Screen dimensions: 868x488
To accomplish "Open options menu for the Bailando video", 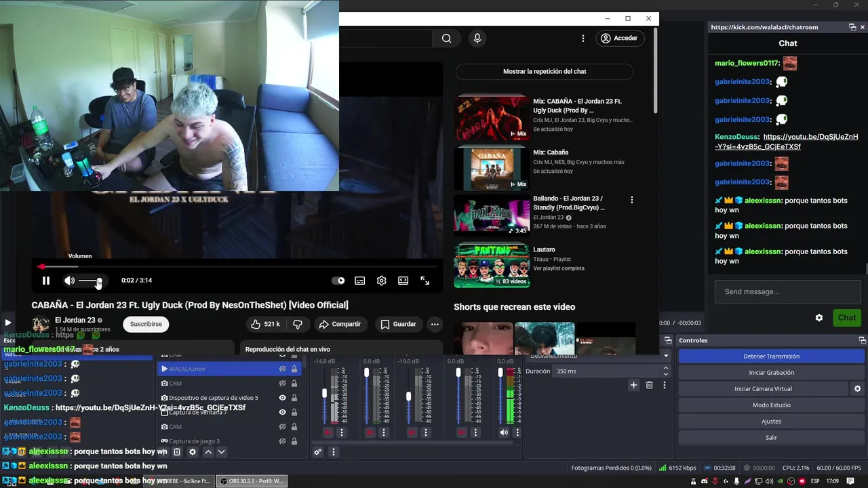I will tap(632, 200).
